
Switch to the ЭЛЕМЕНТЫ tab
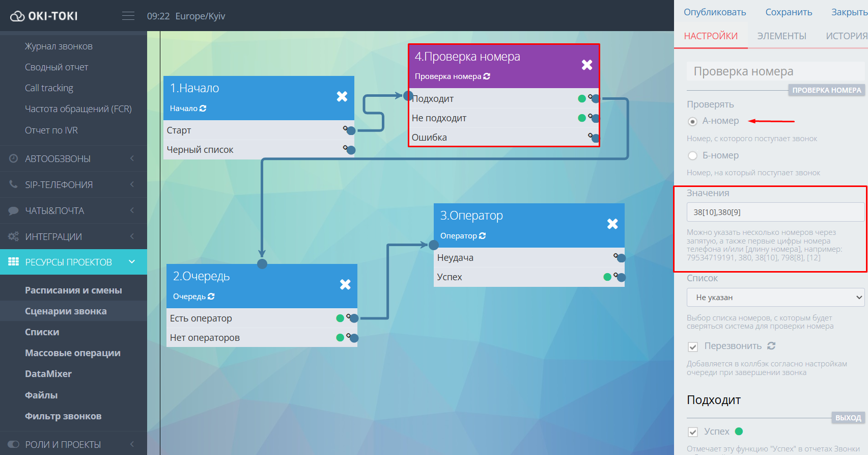click(x=781, y=36)
